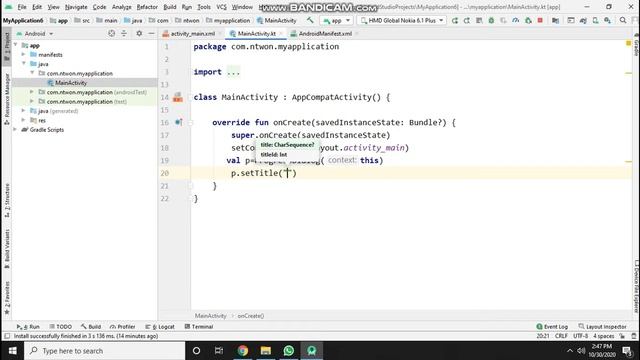Image resolution: width=640 pixels, height=360 pixels.
Task: Click onCreate() in editor breadcrumb
Action: [x=251, y=316]
